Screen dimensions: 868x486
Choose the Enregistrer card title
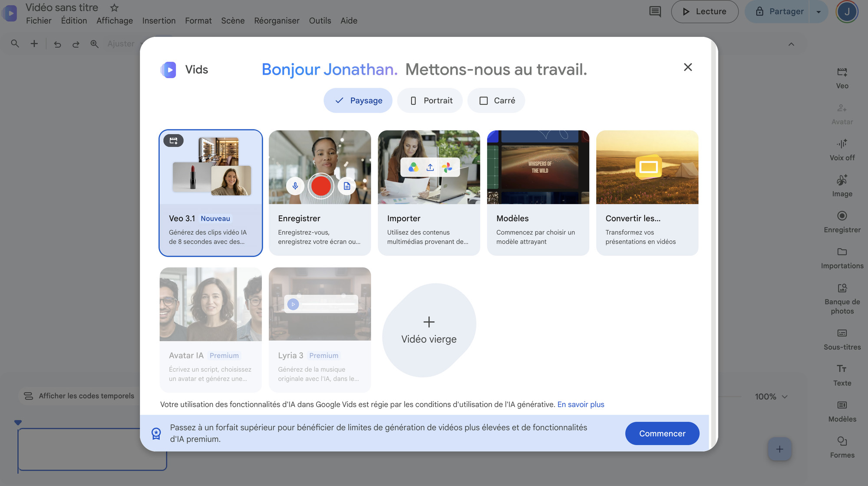click(299, 218)
